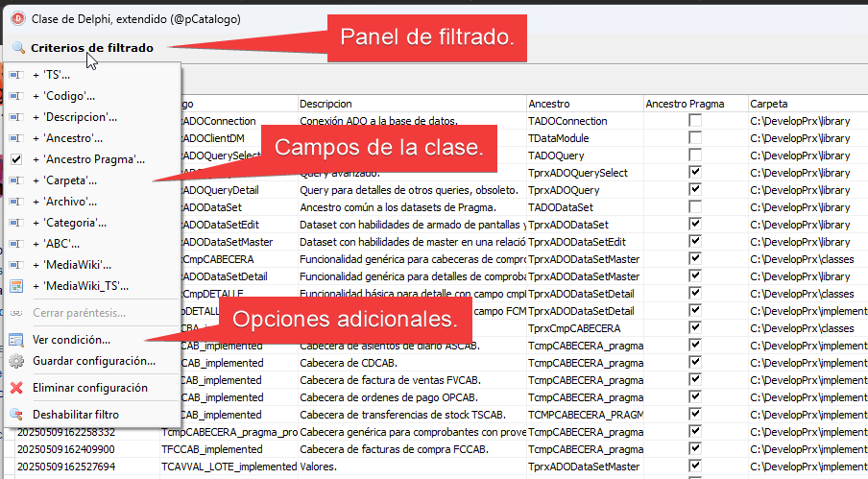Select the 'Valores.' description cell
This screenshot has height=479, width=868.
[413, 467]
